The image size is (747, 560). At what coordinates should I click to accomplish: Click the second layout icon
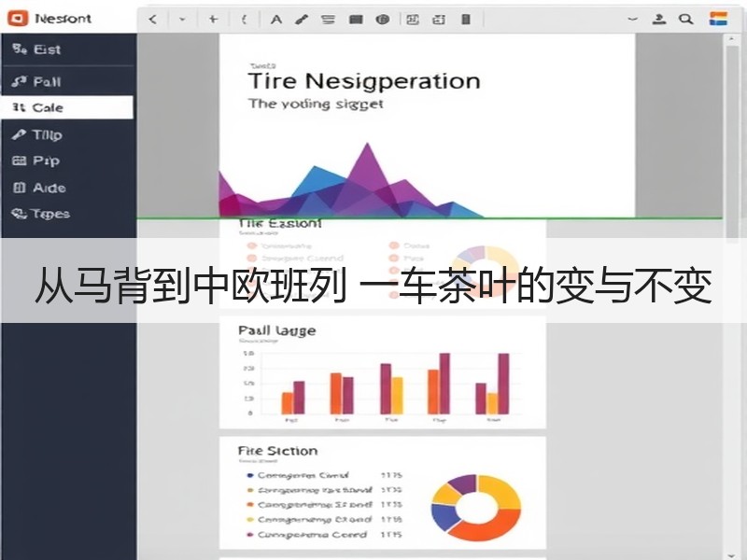pos(439,20)
